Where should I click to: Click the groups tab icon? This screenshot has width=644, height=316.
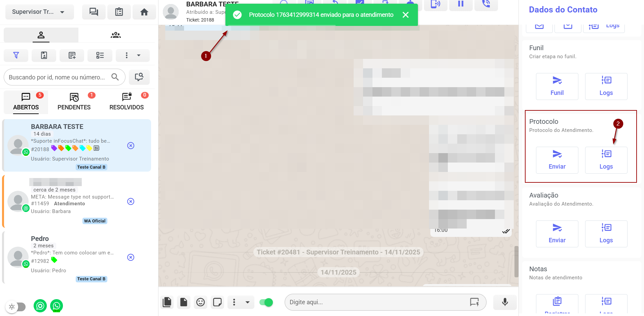coord(116,35)
